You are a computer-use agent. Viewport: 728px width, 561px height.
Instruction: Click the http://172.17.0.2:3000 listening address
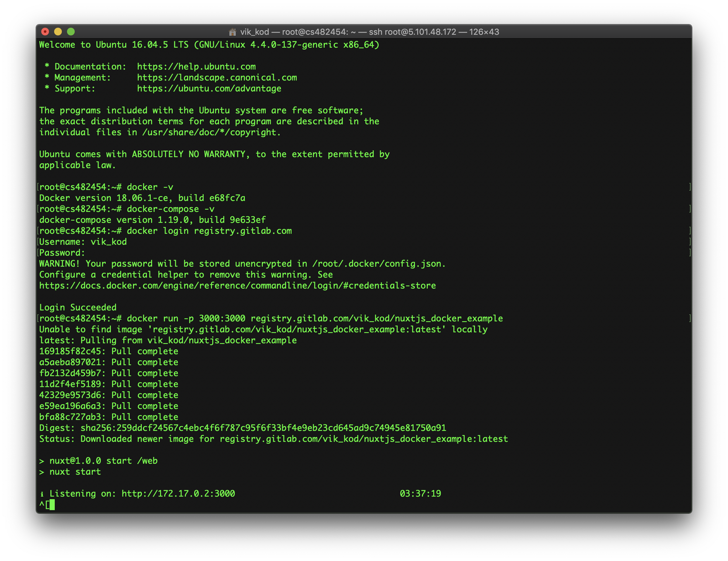coord(178,494)
